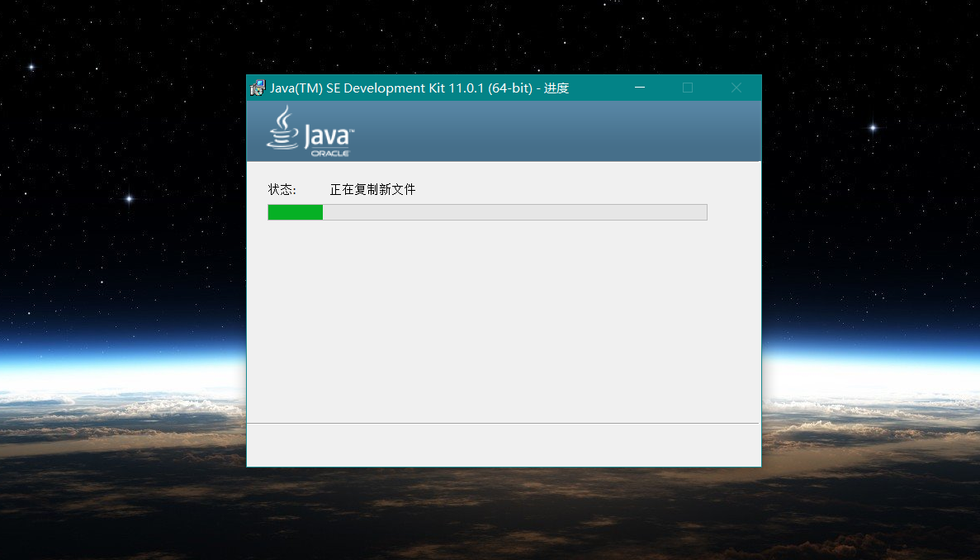
Task: Select the 正在复制新文件 status text
Action: tap(372, 189)
